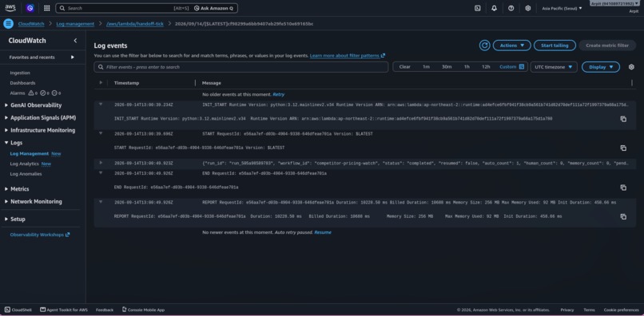Clear the time range filter

404,66
